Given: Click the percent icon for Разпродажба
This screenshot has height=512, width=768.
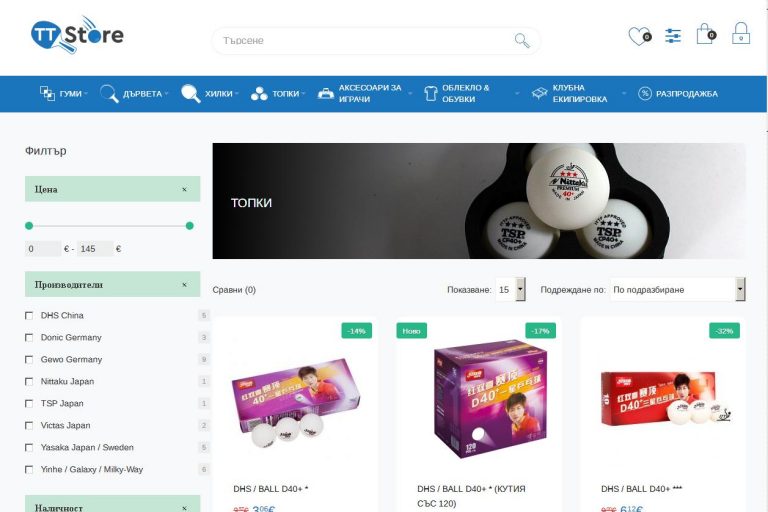Looking at the screenshot, I should click(645, 93).
